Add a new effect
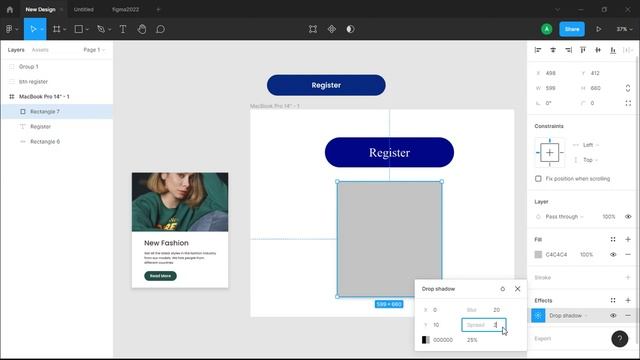This screenshot has width=640, height=360. click(x=628, y=300)
